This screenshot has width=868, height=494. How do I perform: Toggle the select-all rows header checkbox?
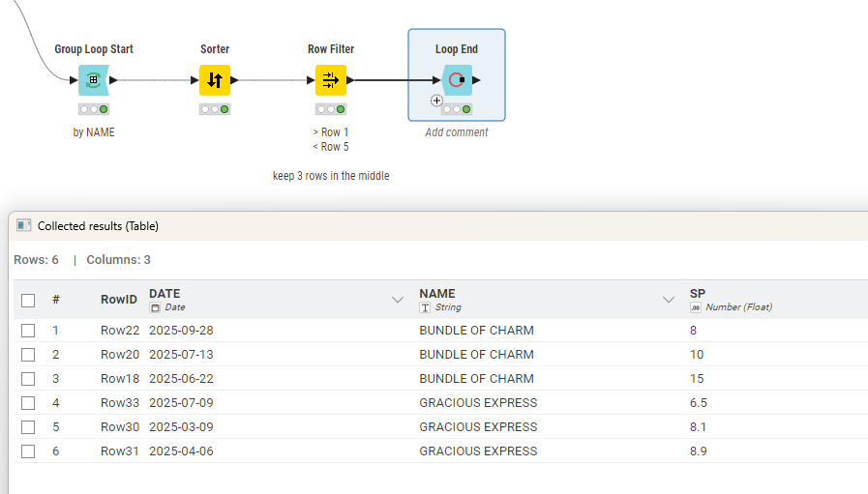[x=28, y=300]
